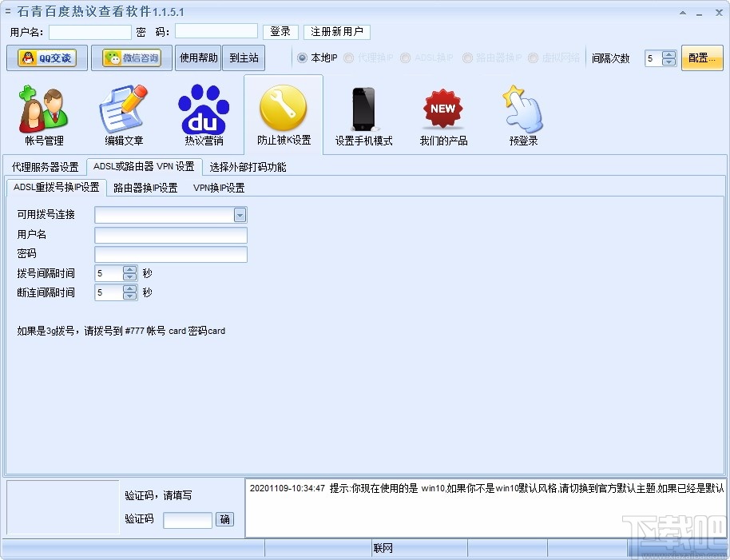Expand the 可用拨号连接 dropdown
This screenshot has width=730, height=560.
point(240,214)
